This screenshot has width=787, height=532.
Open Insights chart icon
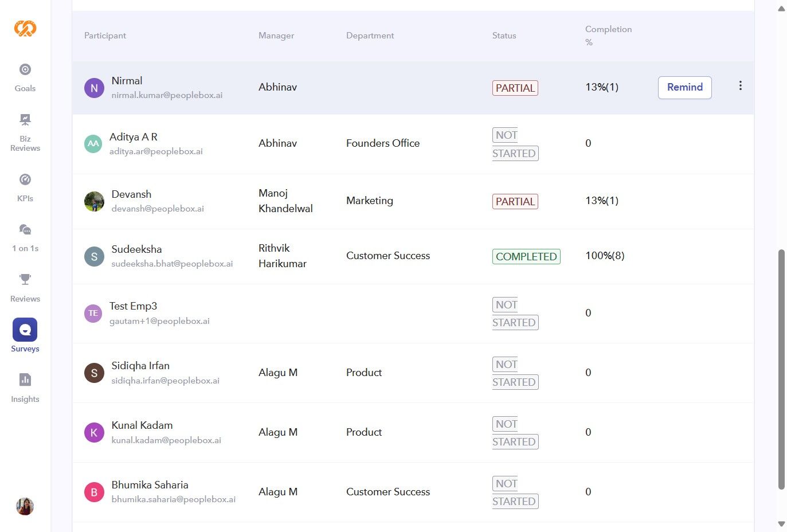(x=25, y=380)
